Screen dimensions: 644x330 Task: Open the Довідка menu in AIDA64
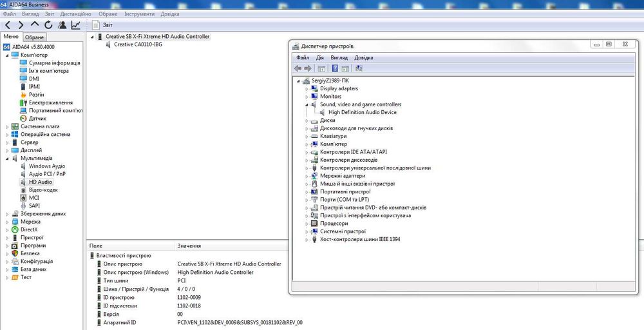[169, 14]
